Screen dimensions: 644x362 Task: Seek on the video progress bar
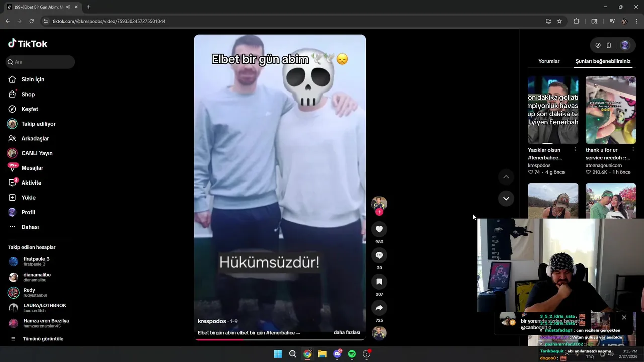(280, 339)
